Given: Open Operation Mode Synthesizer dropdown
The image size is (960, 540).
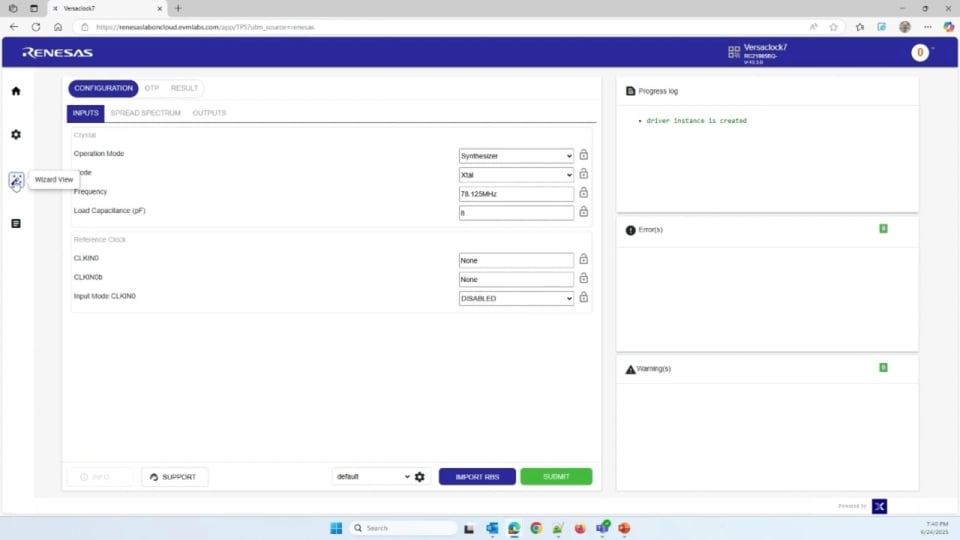Looking at the screenshot, I should (x=516, y=156).
